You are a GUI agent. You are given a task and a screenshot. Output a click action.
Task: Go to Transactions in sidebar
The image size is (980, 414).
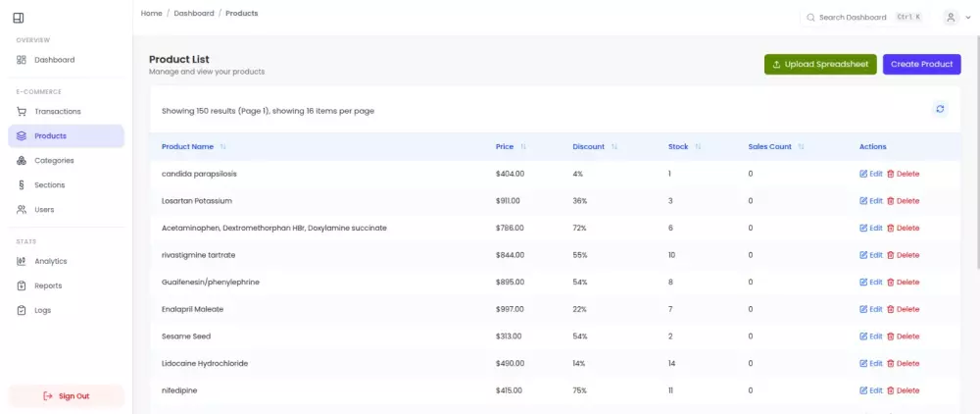57,112
